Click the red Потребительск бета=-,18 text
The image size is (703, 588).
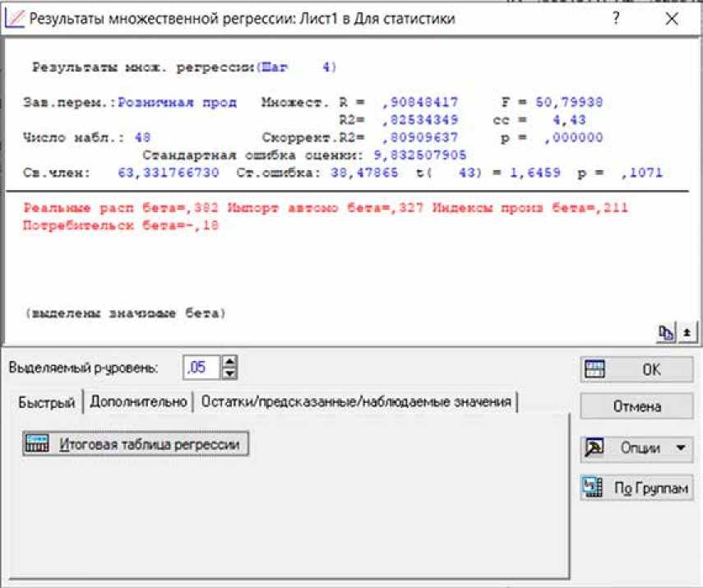pyautogui.click(x=121, y=225)
